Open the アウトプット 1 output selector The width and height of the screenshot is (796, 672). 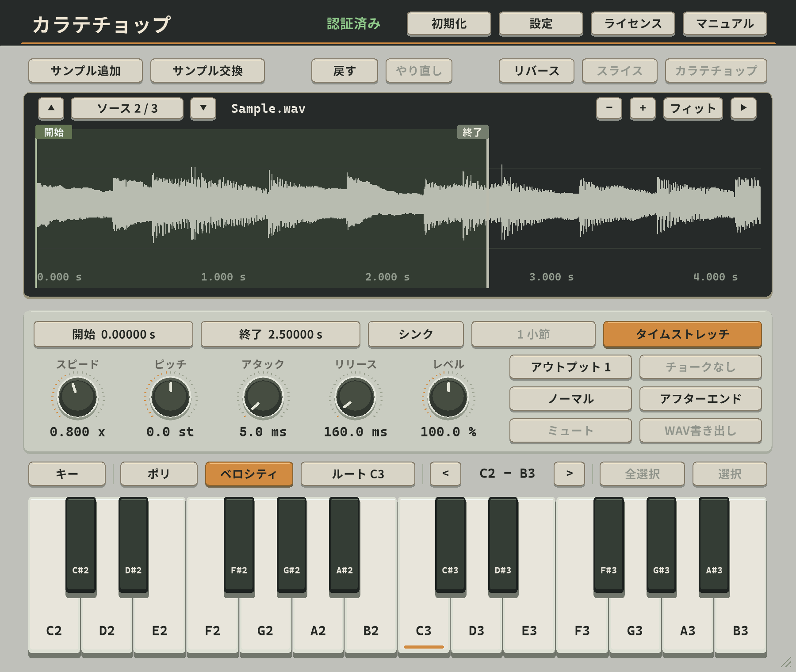pyautogui.click(x=570, y=367)
